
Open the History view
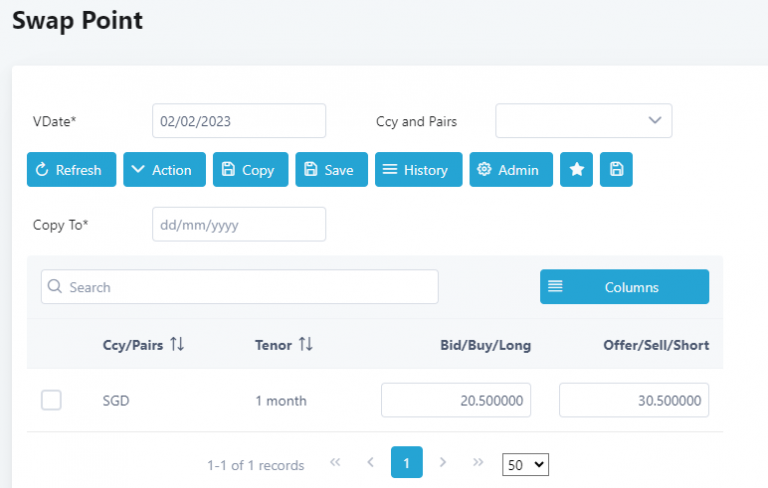click(x=418, y=170)
